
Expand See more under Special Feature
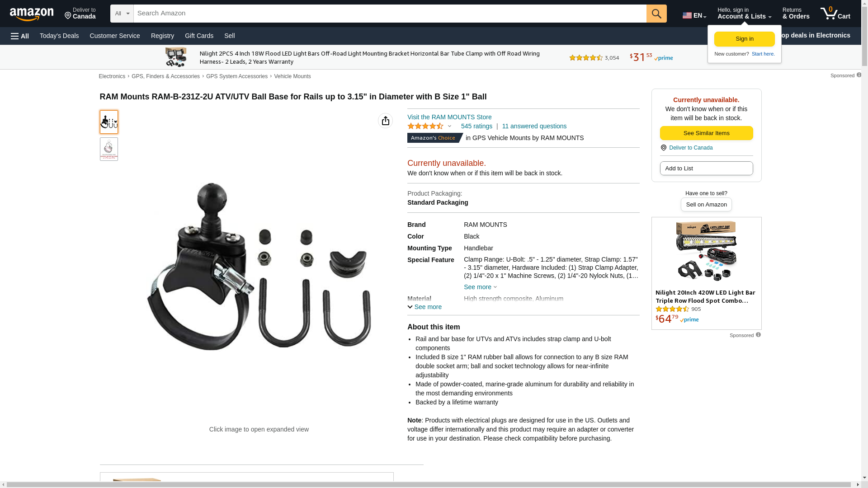[x=480, y=287]
